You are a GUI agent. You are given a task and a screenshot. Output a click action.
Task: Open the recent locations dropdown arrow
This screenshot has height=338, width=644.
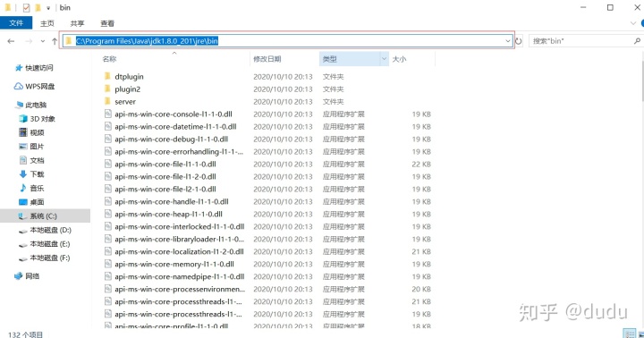click(x=43, y=41)
